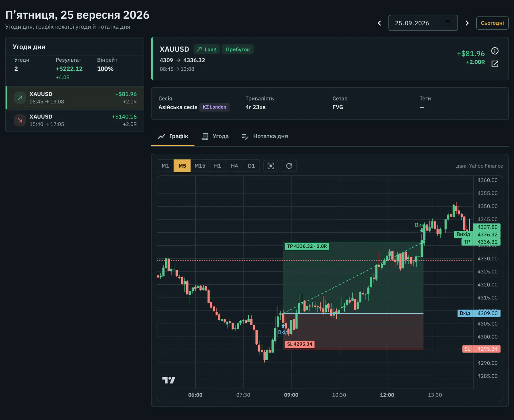Click current price 4337.80 axis label

(487, 227)
